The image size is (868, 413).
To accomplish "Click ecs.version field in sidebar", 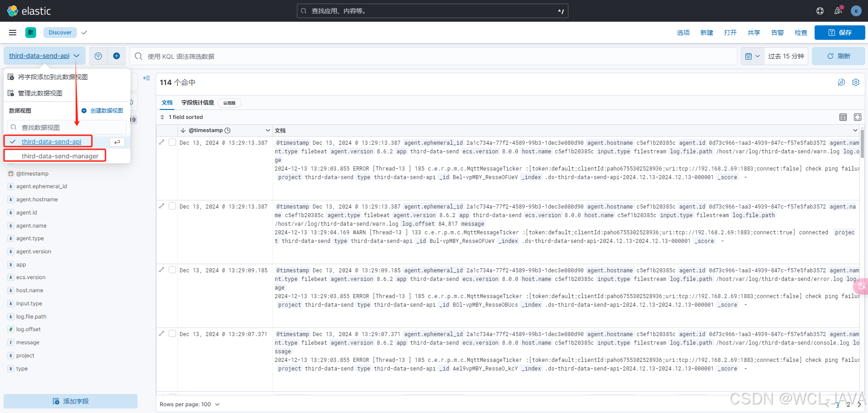I will pyautogui.click(x=31, y=277).
